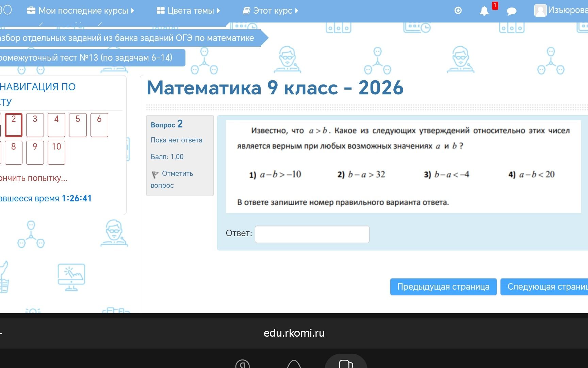588x368 pixels.
Task: Click the user avatar icon
Action: click(540, 11)
